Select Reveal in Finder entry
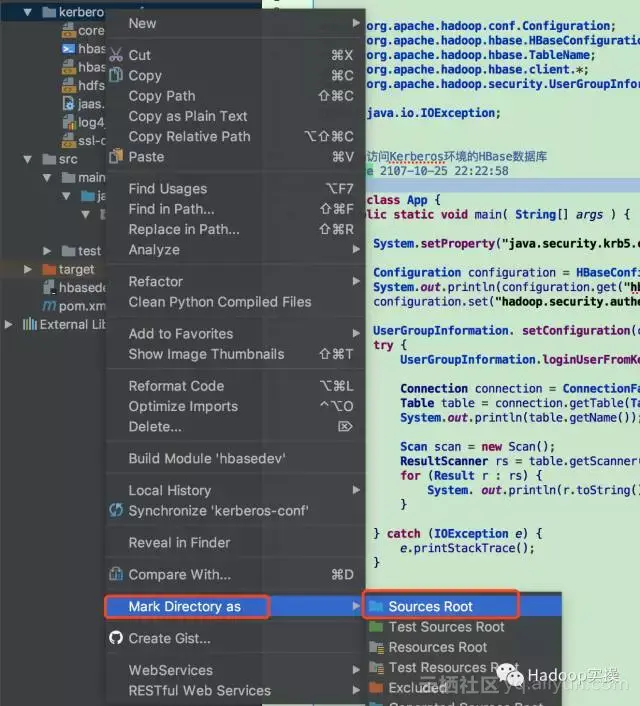The height and width of the screenshot is (706, 640). coord(236,542)
